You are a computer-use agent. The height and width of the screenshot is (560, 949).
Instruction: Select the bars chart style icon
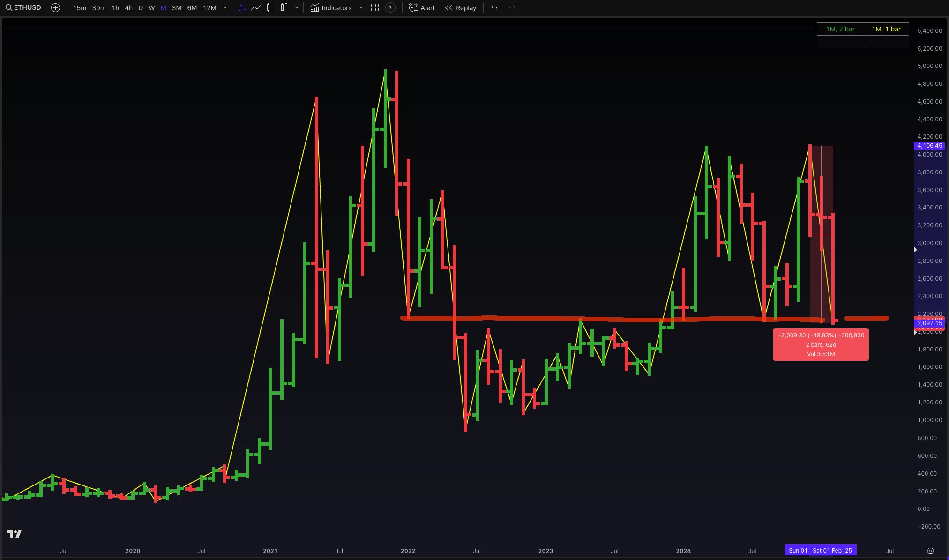(x=242, y=7)
